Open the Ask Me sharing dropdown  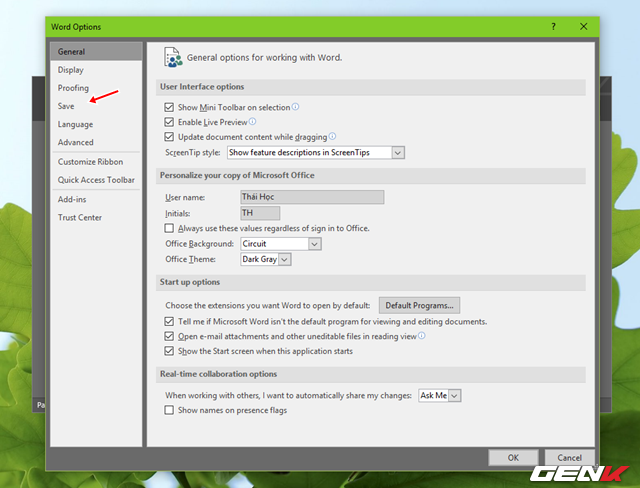[454, 396]
